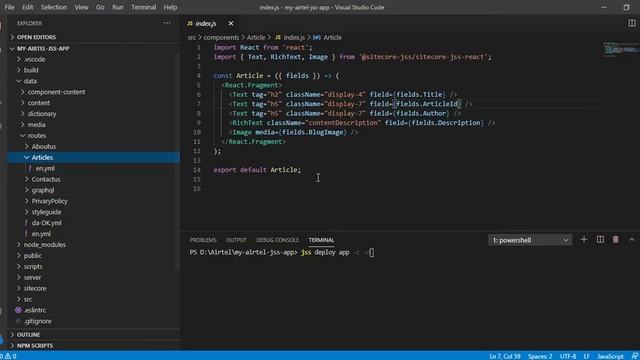Screen dimensions: 640x360
Task: Open en.yml under Articles folder
Action: coord(45,168)
